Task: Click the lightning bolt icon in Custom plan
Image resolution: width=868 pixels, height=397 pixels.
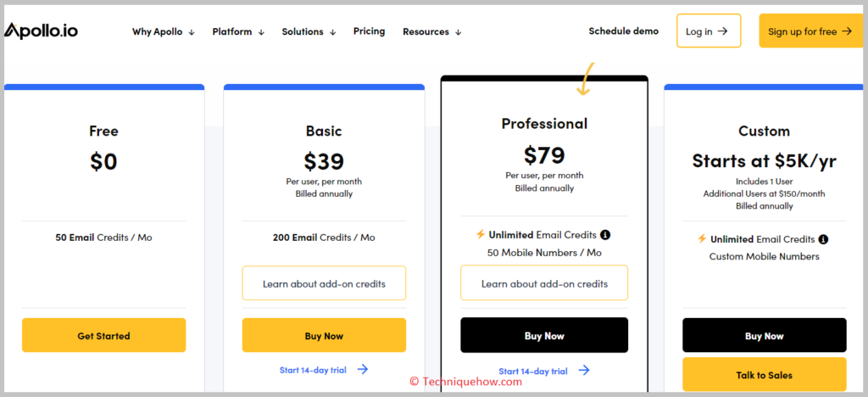Action: (x=702, y=238)
